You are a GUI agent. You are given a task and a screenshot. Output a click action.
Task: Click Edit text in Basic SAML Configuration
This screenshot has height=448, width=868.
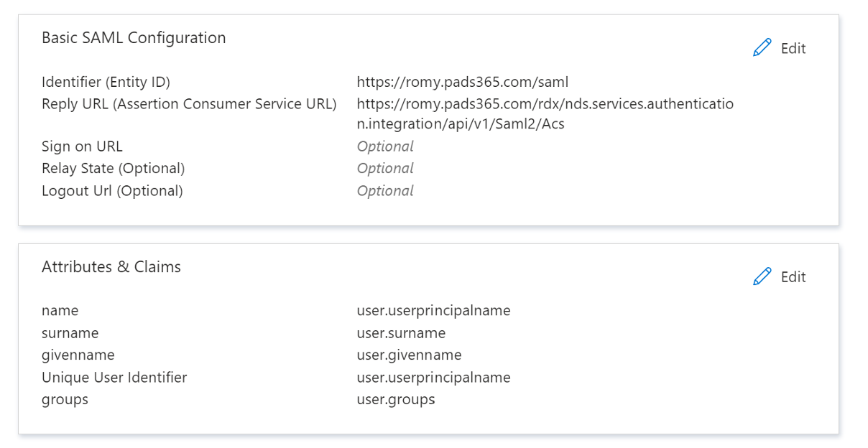pyautogui.click(x=793, y=48)
